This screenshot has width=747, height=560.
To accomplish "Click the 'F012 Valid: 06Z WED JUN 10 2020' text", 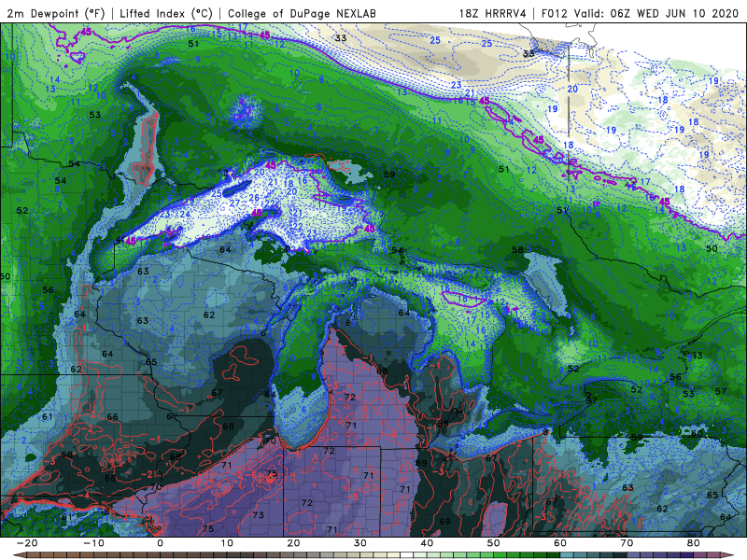I will [640, 13].
